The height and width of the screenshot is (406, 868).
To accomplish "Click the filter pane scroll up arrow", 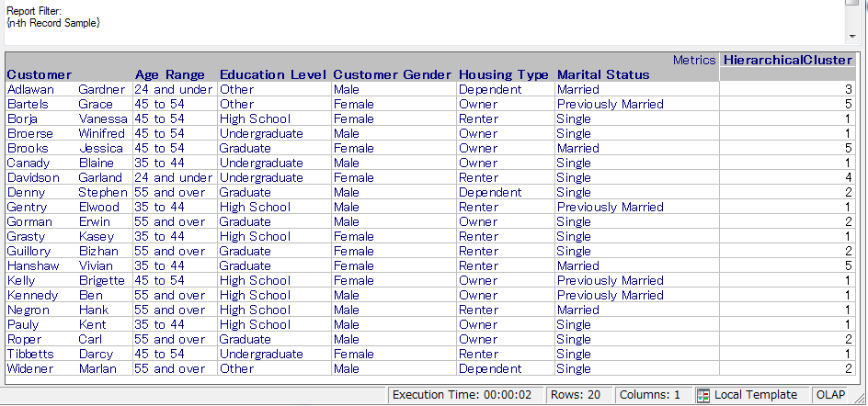I will (851, 4).
